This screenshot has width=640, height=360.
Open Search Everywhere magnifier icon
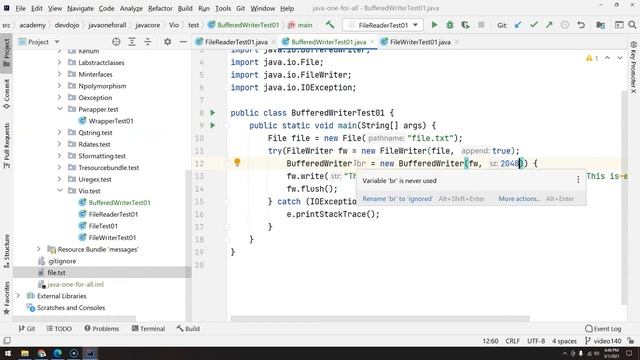point(632,25)
